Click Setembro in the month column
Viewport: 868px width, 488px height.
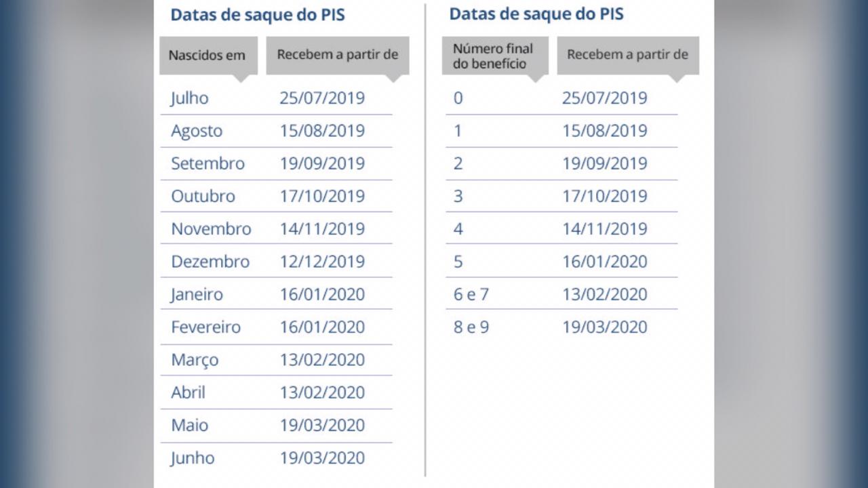coord(208,163)
